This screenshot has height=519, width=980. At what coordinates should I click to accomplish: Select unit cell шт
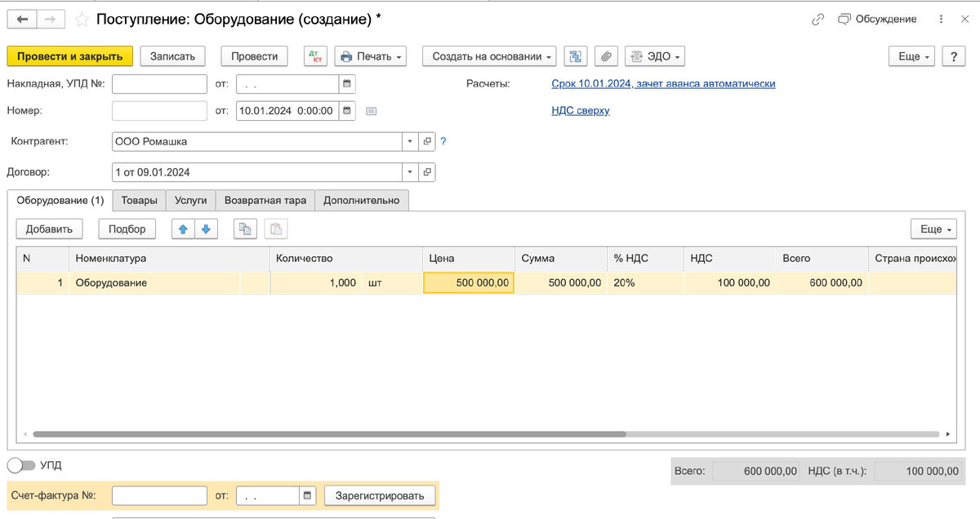click(392, 283)
